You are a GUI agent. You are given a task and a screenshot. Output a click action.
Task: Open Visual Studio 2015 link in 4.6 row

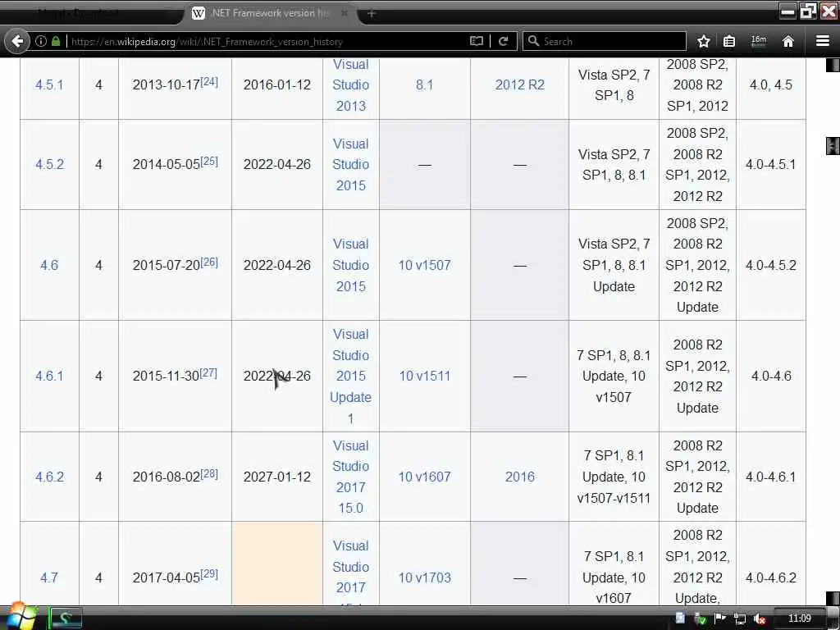351,265
